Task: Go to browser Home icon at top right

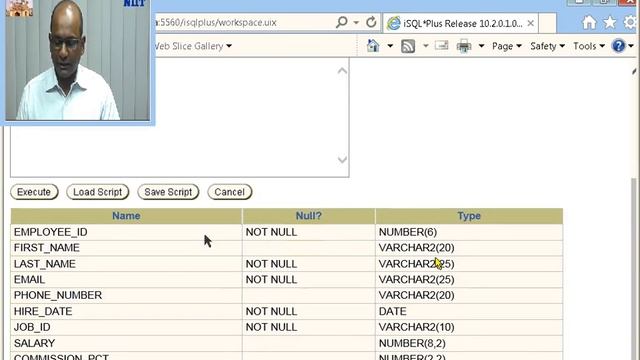Action: pos(589,22)
